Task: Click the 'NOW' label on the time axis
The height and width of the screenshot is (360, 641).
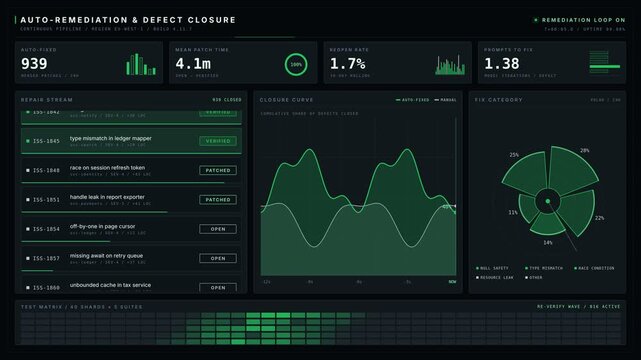Action: [452, 282]
